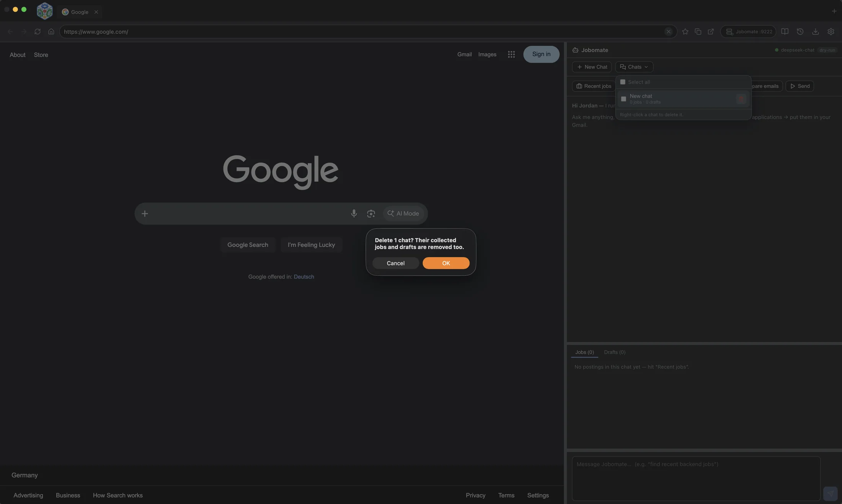Clear the address bar with X
842x504 pixels.
[668, 32]
